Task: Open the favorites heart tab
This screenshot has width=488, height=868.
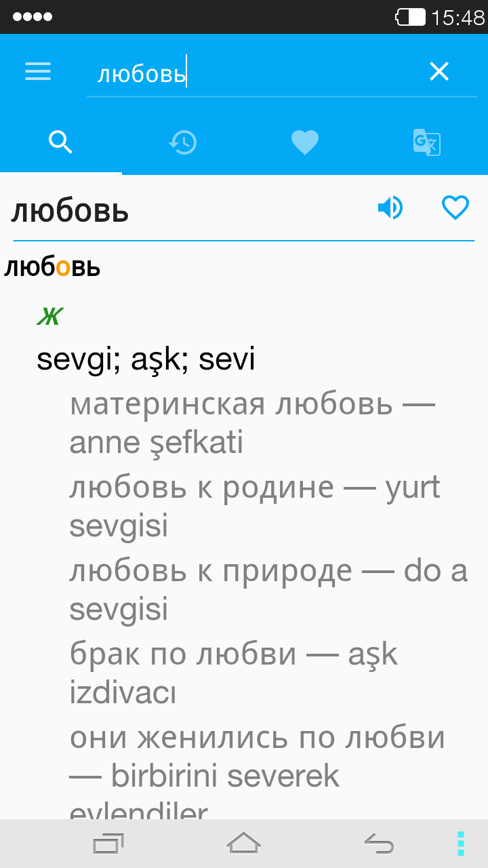Action: pyautogui.click(x=305, y=142)
